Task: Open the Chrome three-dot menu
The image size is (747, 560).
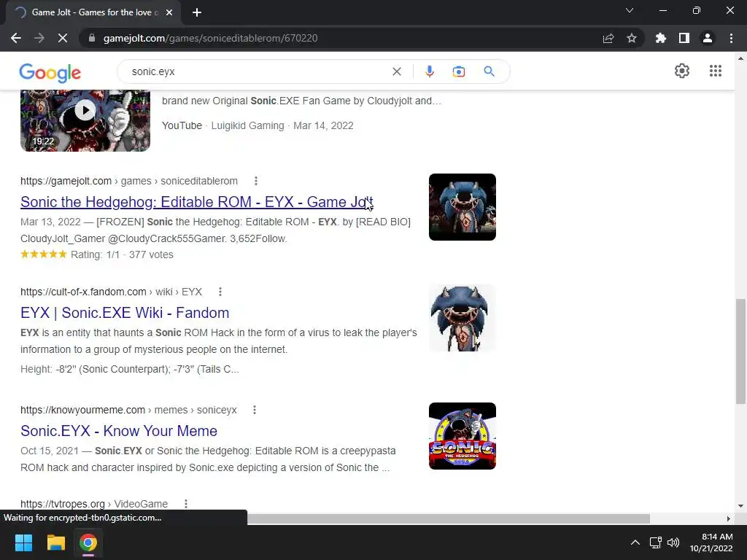Action: 731,38
